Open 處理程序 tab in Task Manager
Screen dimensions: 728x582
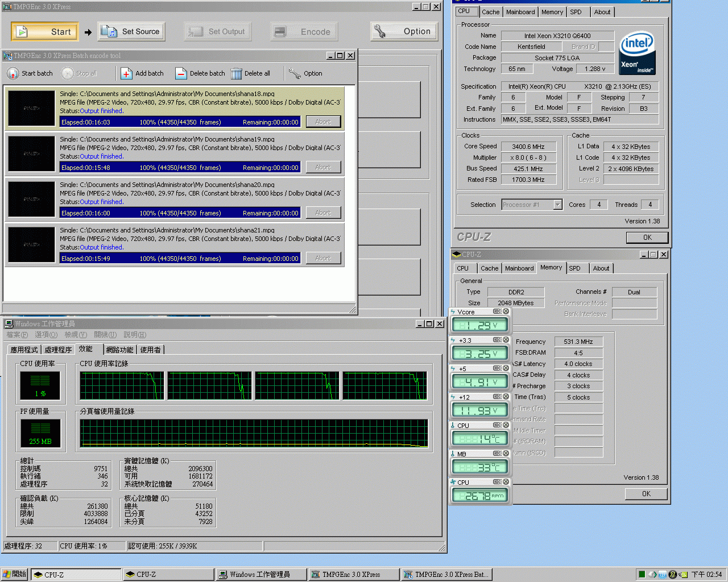tap(58, 350)
